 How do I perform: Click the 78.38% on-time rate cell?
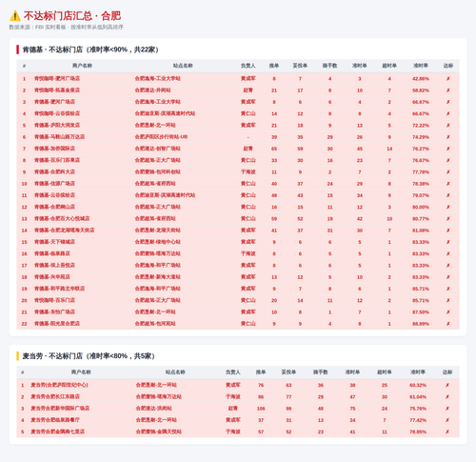tap(421, 184)
